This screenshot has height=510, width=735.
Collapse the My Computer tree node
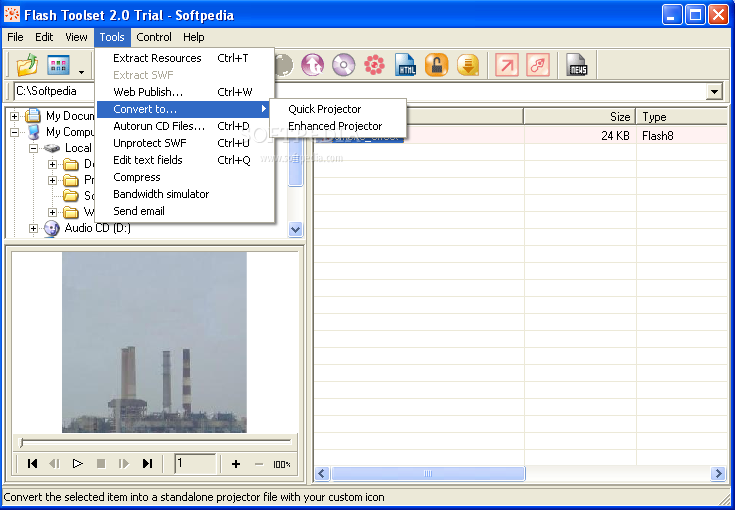tap(15, 132)
